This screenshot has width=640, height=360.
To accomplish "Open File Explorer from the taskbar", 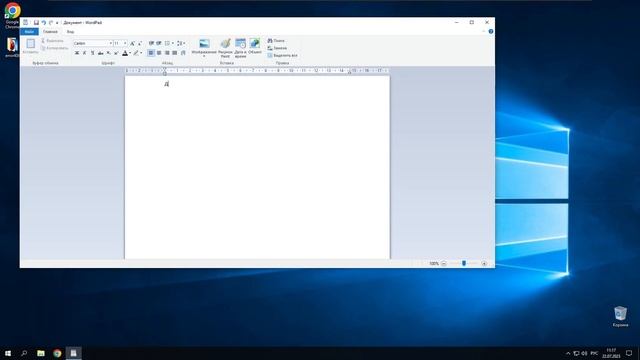I will pyautogui.click(x=41, y=353).
